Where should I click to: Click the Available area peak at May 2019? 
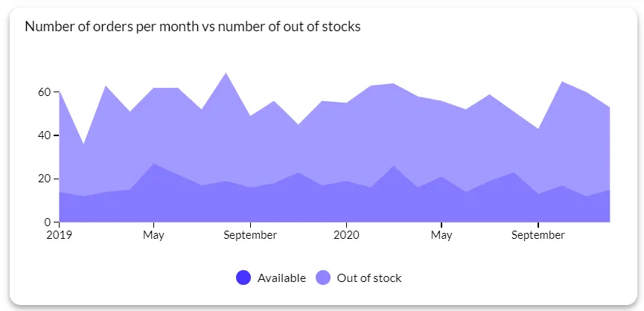(x=153, y=164)
